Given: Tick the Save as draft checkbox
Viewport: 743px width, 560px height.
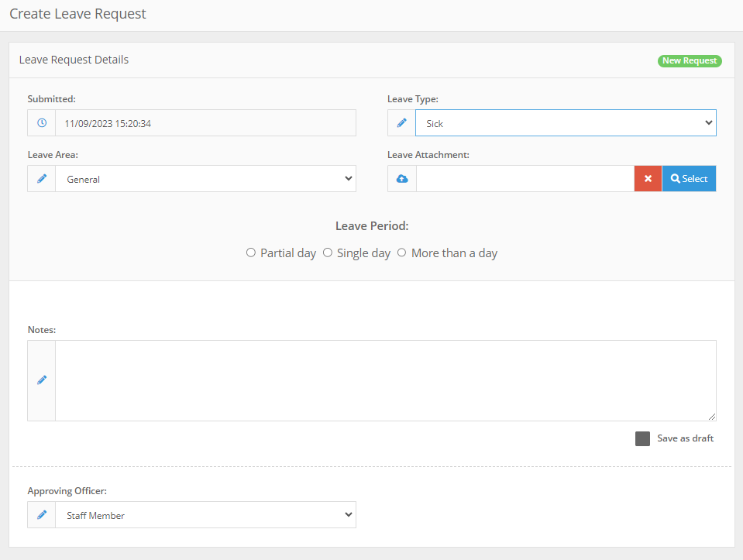Looking at the screenshot, I should tap(642, 438).
